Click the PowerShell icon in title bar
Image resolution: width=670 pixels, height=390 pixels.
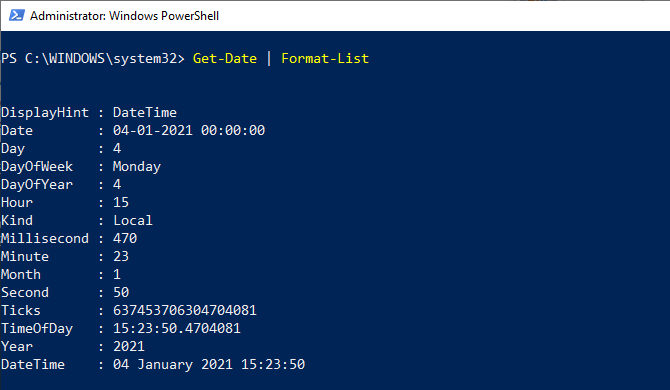coord(17,15)
